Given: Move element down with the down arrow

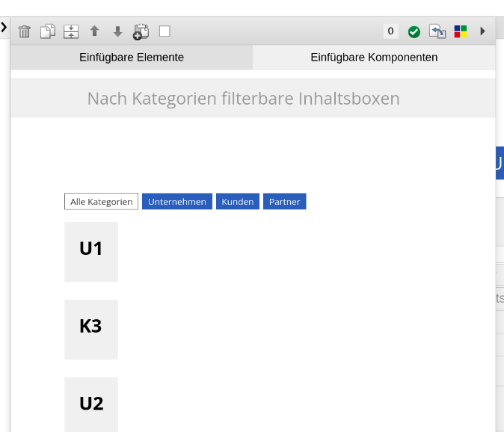Looking at the screenshot, I should [117, 31].
